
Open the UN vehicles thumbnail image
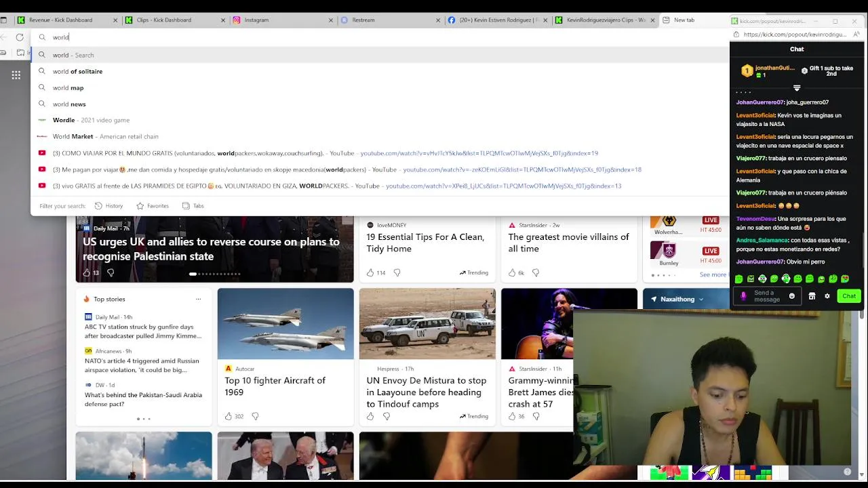[427, 324]
